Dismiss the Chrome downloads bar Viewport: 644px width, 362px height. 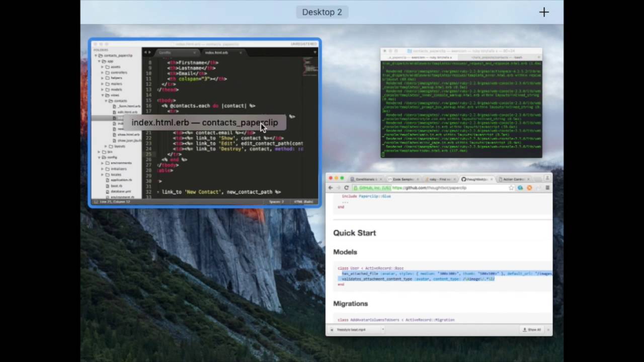(x=548, y=330)
